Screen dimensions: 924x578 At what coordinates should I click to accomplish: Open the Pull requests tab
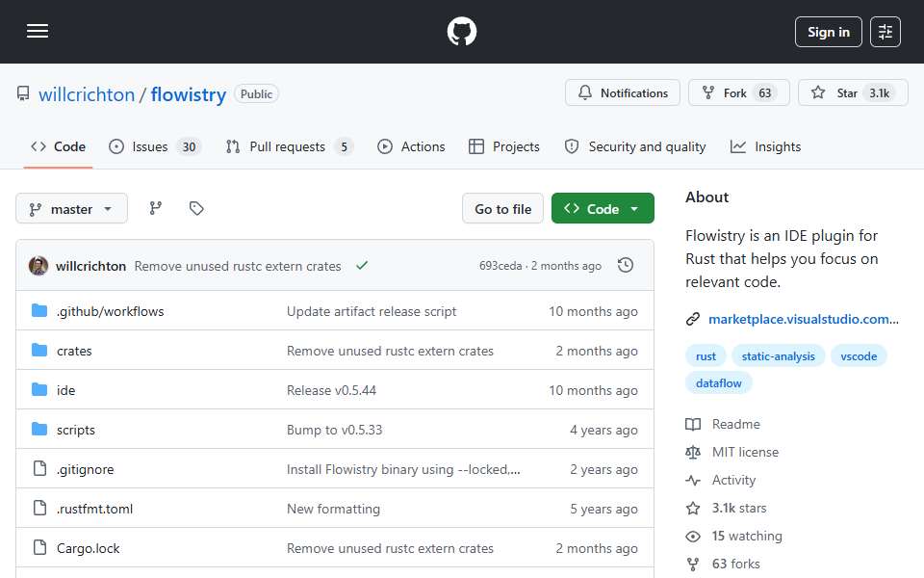[x=290, y=146]
